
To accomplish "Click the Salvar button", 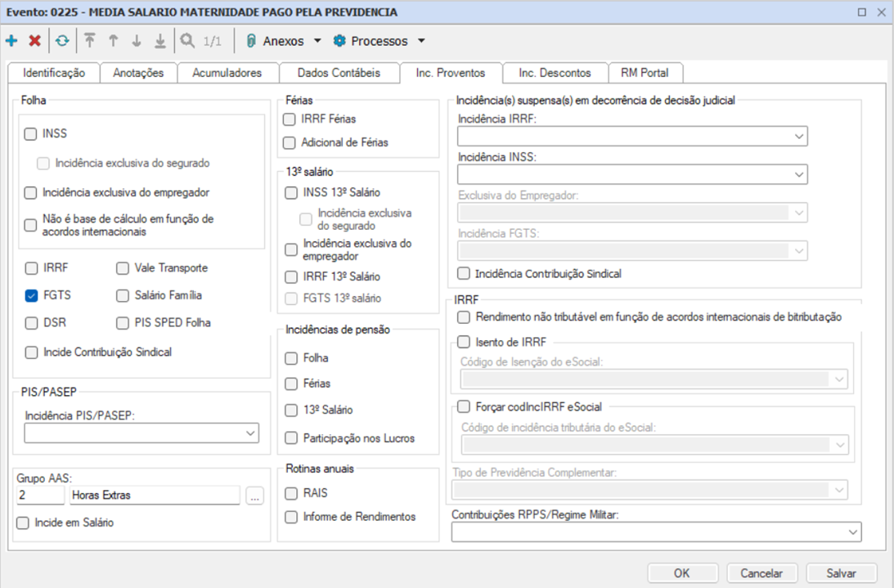I will point(841,573).
